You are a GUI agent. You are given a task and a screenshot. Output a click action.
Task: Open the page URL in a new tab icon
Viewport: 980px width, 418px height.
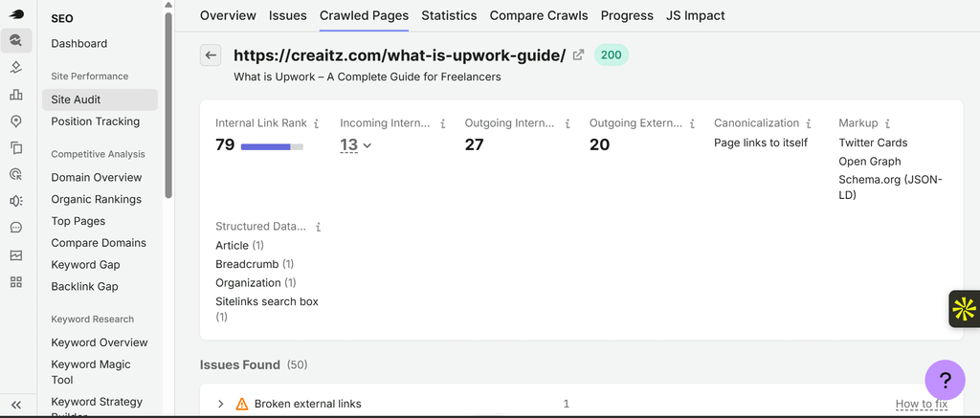(579, 55)
